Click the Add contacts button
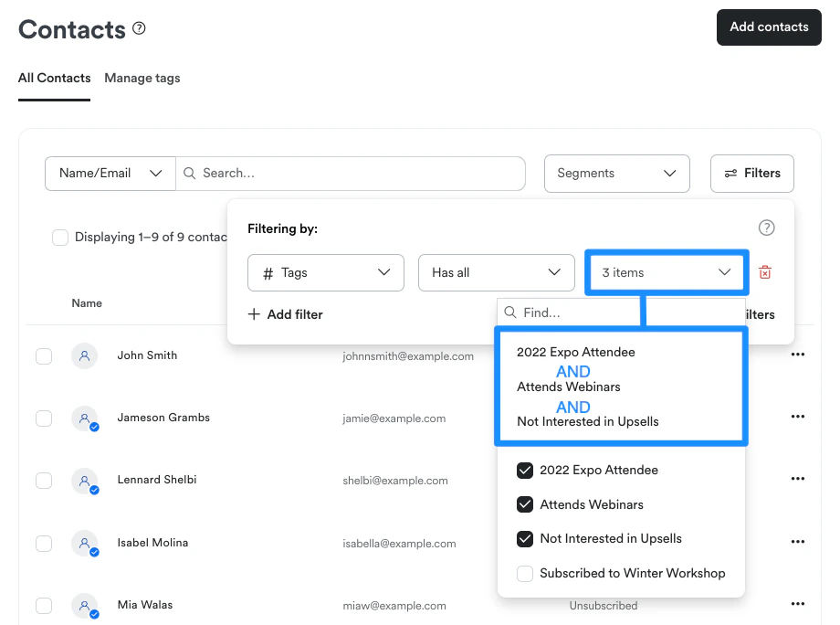Image resolution: width=840 pixels, height=625 pixels. (769, 26)
